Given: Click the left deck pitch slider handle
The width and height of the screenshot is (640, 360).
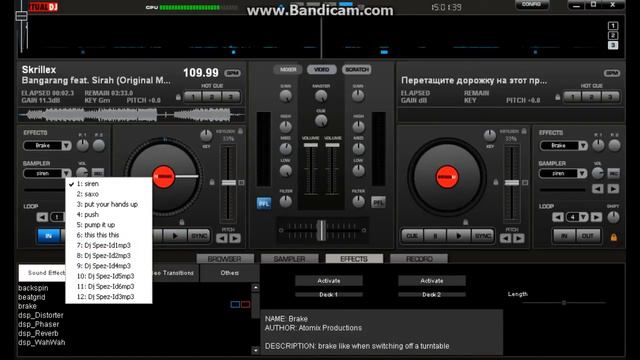Looking at the screenshot, I should coord(229,182).
